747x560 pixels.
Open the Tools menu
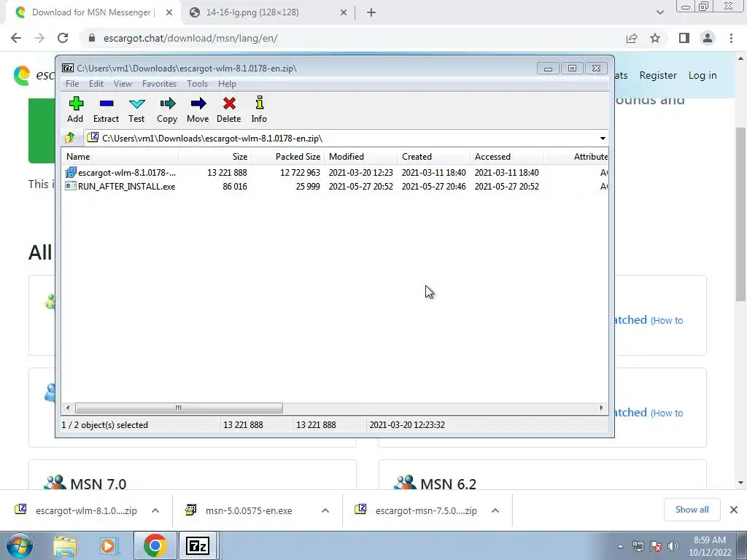coord(197,84)
